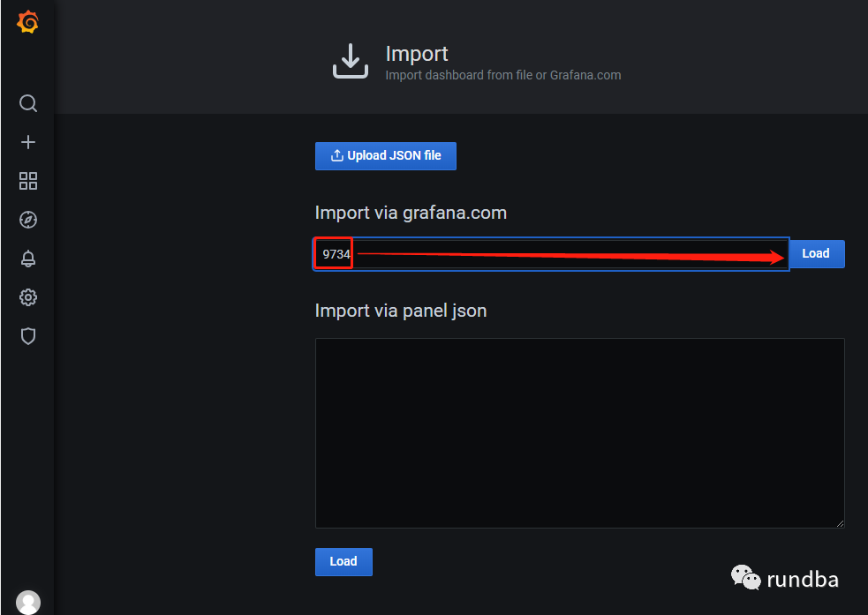Focus the grafana.com dashboard ID field
This screenshot has width=868, height=615.
click(x=565, y=254)
